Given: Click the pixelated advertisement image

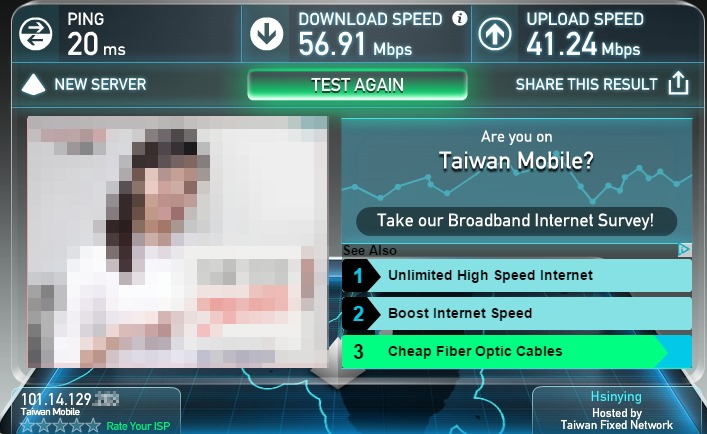Looking at the screenshot, I should pyautogui.click(x=177, y=242).
